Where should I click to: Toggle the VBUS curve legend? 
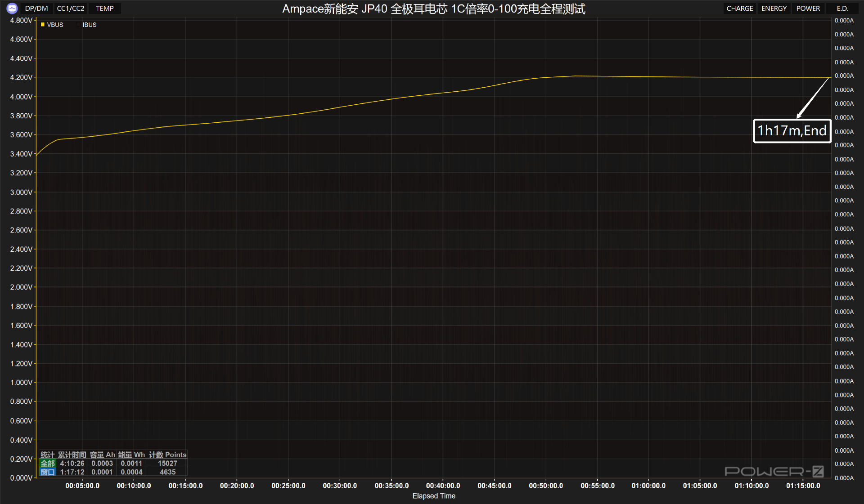click(x=52, y=25)
